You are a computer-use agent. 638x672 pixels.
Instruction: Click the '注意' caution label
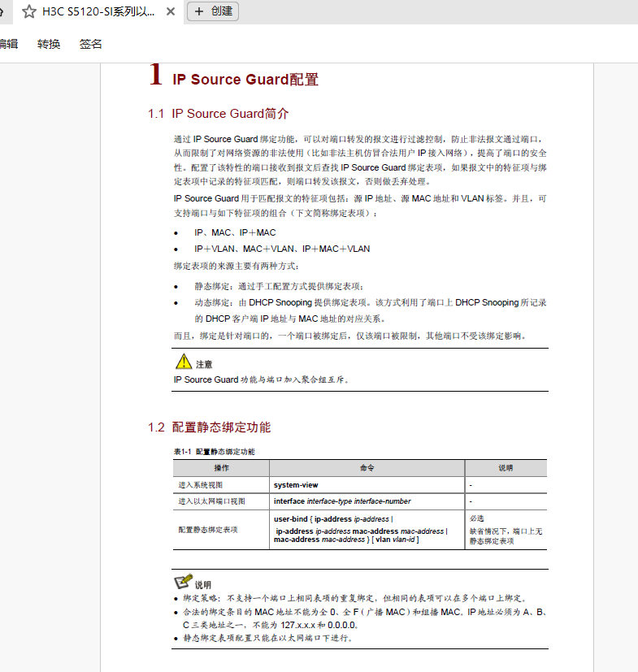point(204,365)
